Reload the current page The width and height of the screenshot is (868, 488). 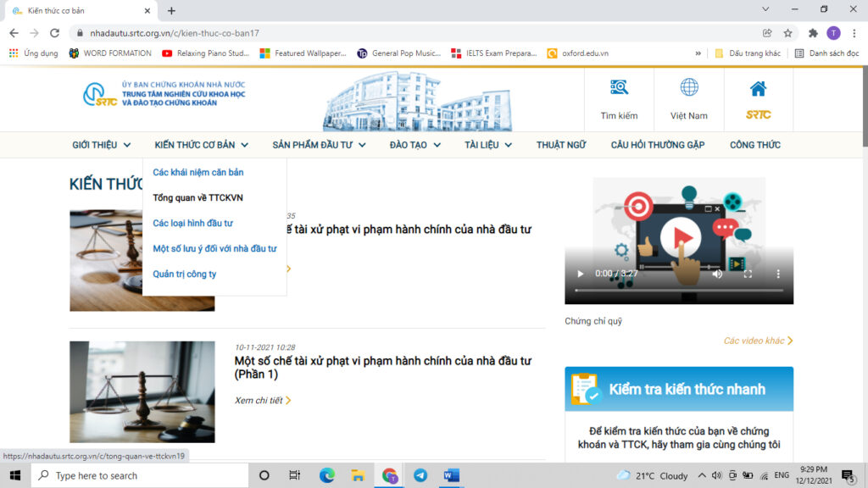[x=54, y=33]
